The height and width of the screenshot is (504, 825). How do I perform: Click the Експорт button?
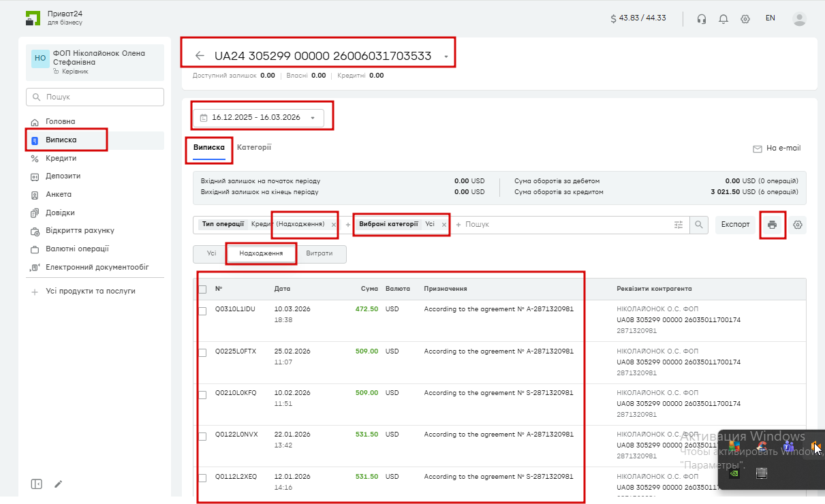tap(736, 225)
